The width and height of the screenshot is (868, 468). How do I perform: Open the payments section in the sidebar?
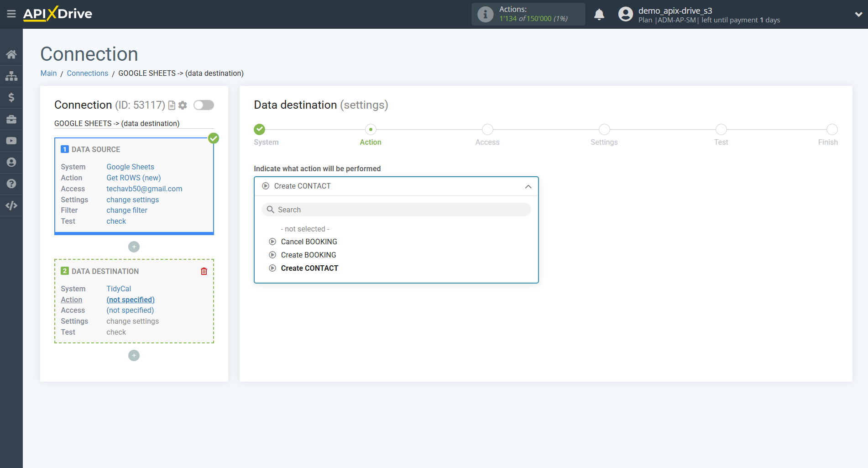11,97
